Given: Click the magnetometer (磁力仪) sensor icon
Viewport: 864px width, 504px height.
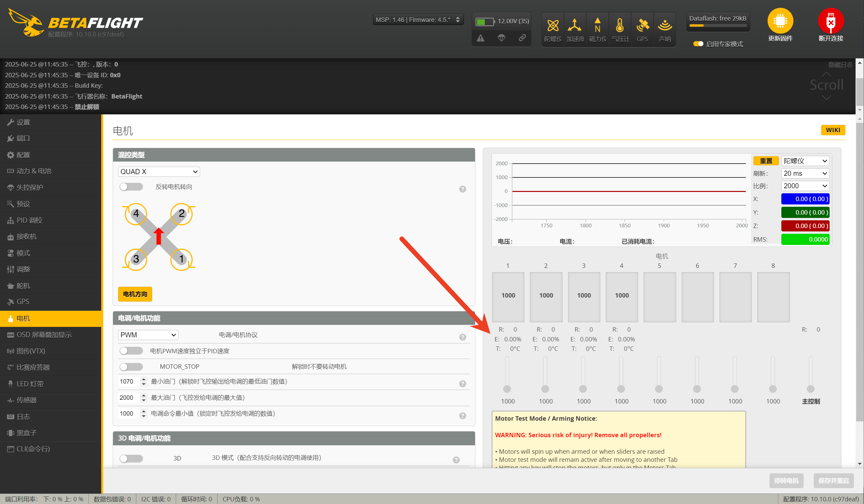Looking at the screenshot, I should pyautogui.click(x=597, y=29).
